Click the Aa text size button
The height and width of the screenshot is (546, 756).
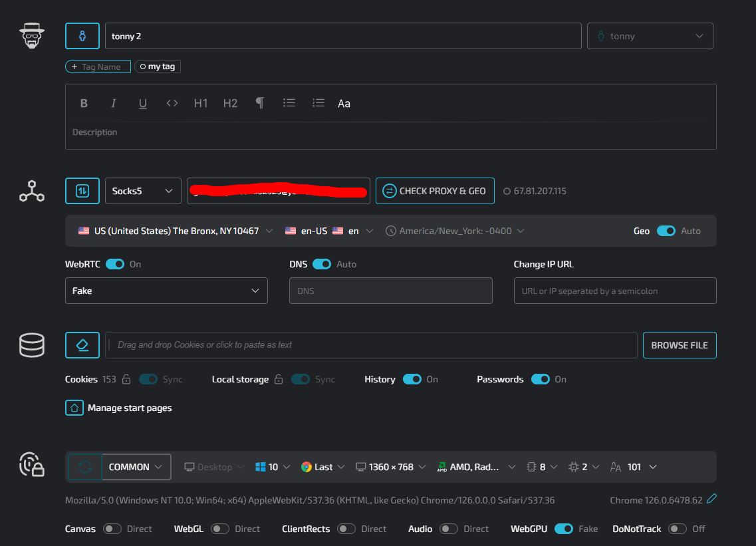[x=344, y=103]
